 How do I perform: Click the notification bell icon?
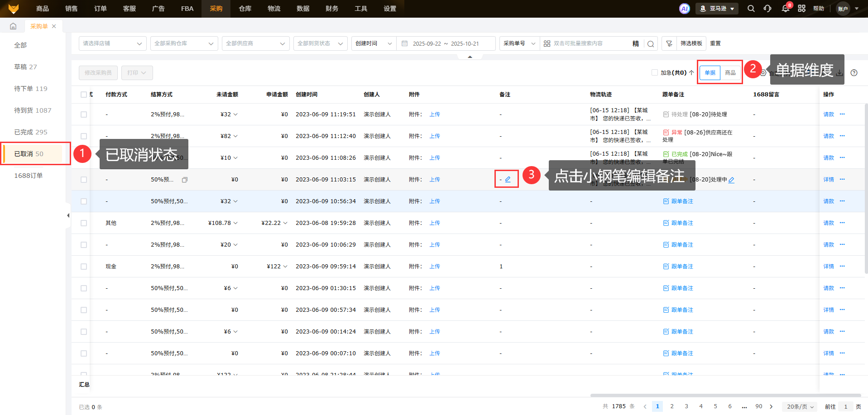pyautogui.click(x=785, y=9)
